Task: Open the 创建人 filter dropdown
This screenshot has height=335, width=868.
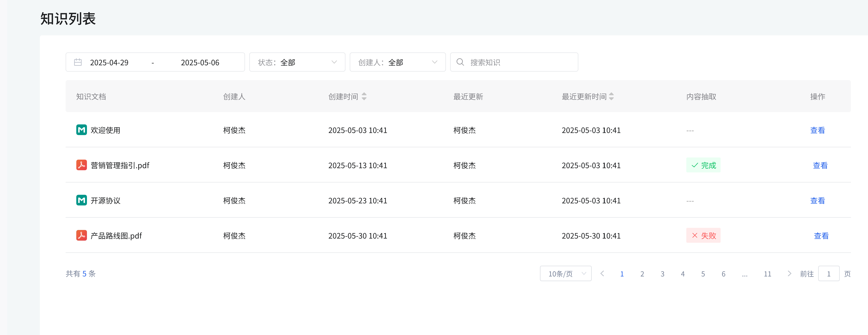Action: coord(397,62)
